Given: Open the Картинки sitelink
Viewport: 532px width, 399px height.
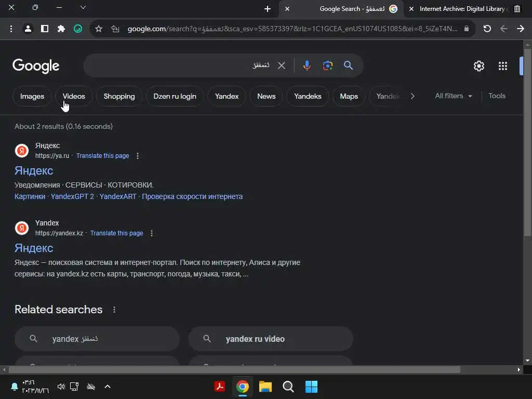Looking at the screenshot, I should pyautogui.click(x=30, y=196).
